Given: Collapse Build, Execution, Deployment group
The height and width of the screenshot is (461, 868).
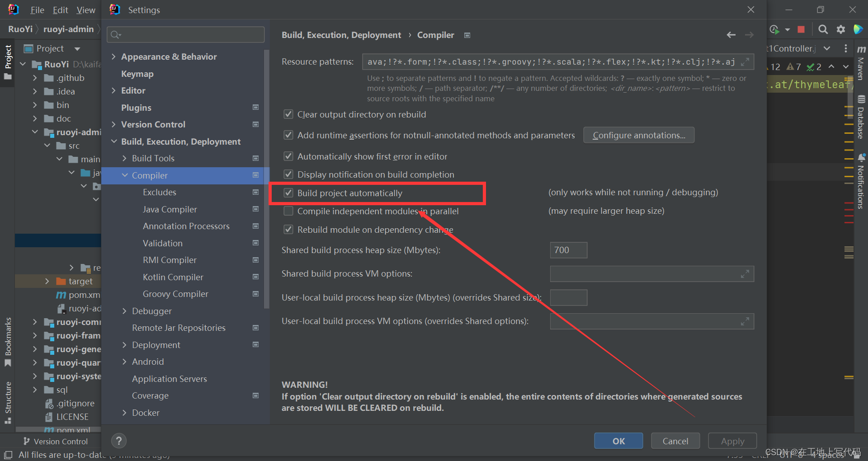Looking at the screenshot, I should coord(113,141).
